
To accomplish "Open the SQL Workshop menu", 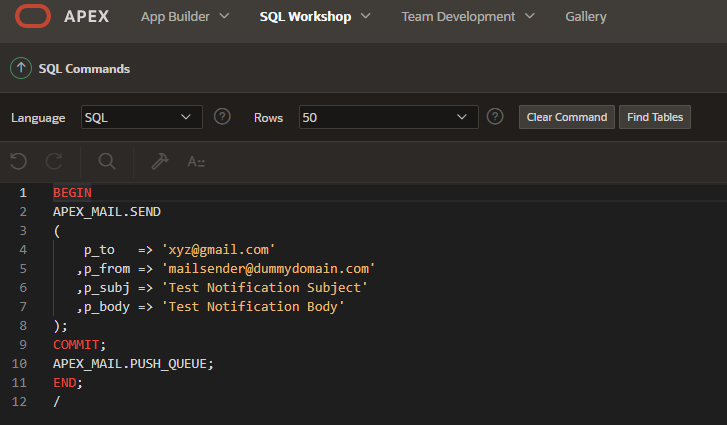I will (305, 17).
